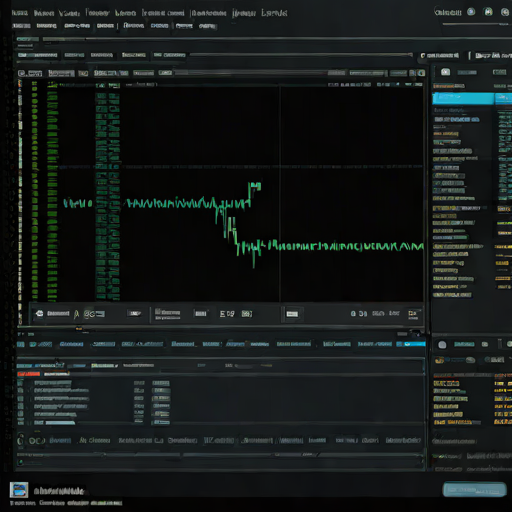Toggle the third checkbox in the lower list rows

coord(20,398)
